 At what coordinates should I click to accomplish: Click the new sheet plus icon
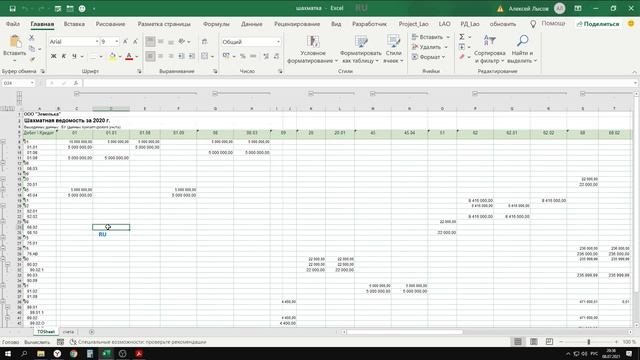click(91, 332)
